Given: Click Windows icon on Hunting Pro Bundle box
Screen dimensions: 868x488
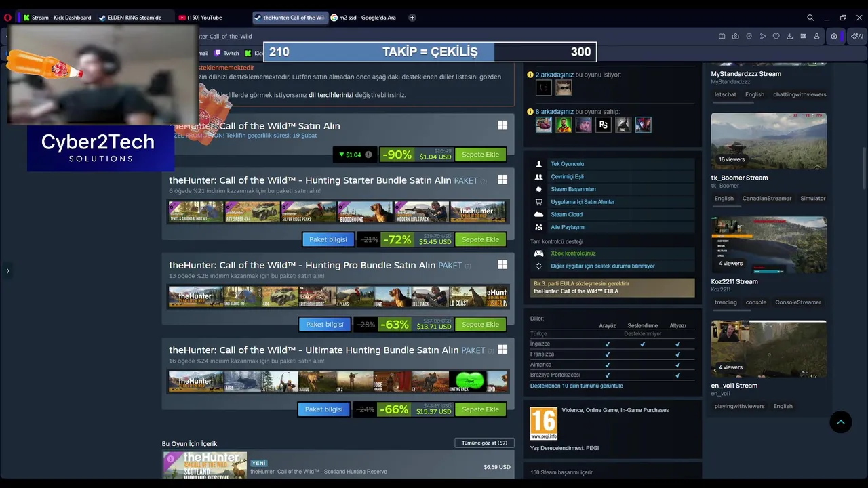Looking at the screenshot, I should (502, 264).
